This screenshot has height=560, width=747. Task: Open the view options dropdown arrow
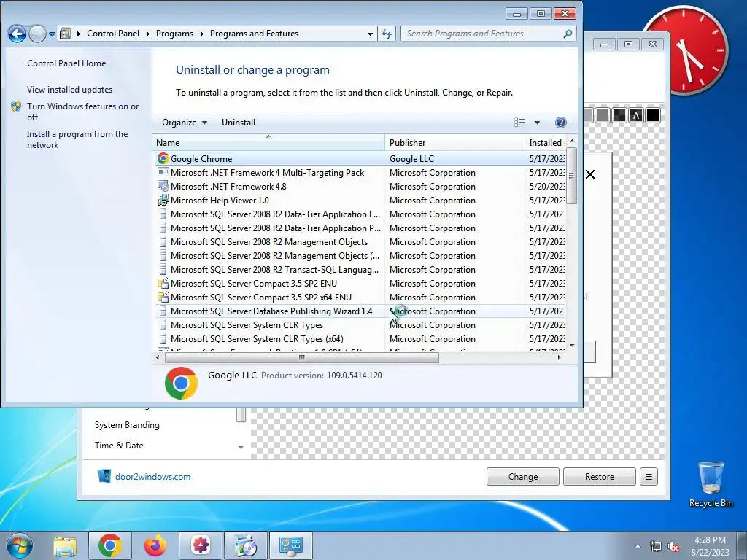pyautogui.click(x=537, y=122)
